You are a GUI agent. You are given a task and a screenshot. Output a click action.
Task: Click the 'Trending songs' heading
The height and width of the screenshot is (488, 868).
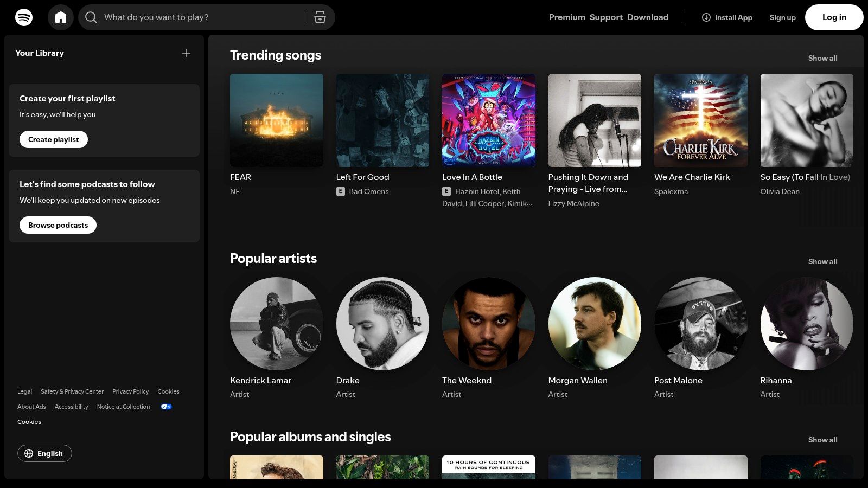pos(276,55)
